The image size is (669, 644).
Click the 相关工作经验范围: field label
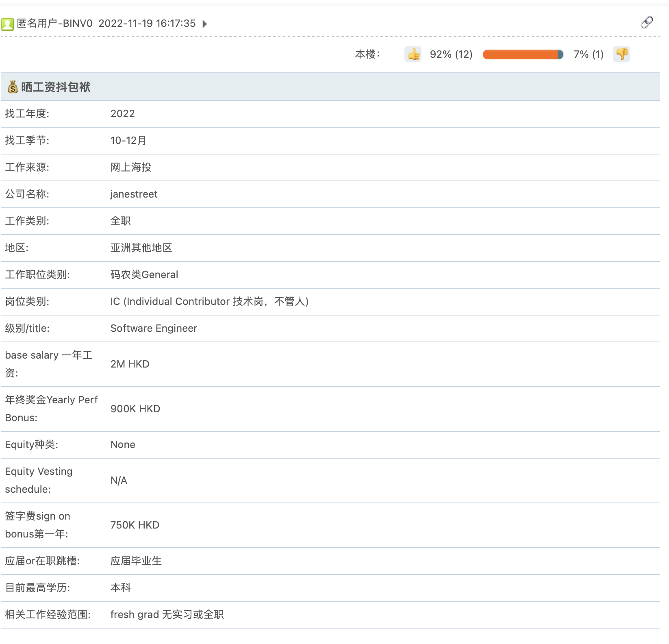tap(48, 614)
